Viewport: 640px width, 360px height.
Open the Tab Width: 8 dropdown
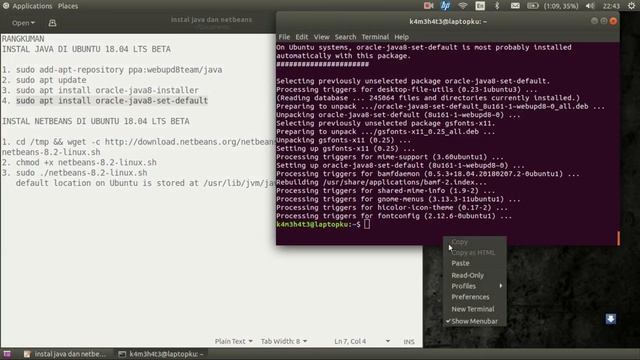click(x=284, y=341)
